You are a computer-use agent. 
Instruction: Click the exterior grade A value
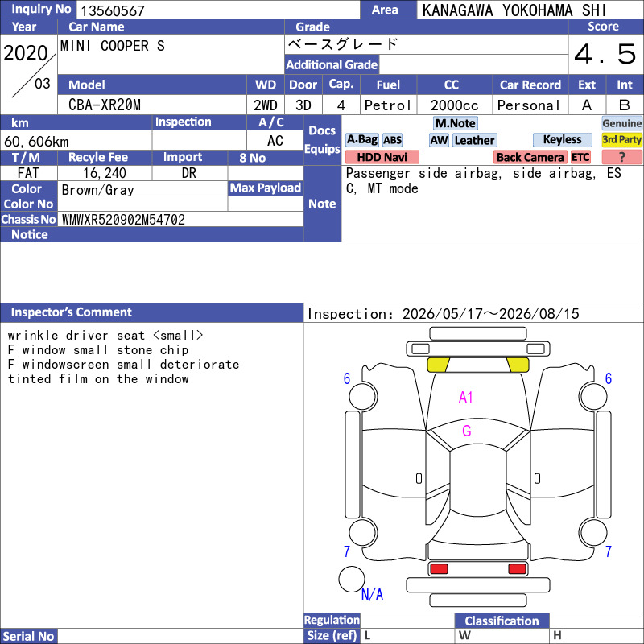click(587, 105)
